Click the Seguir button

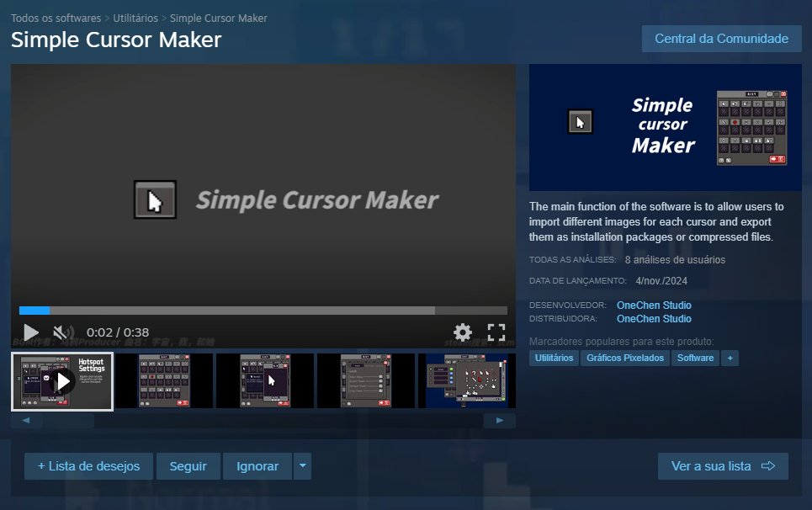188,466
